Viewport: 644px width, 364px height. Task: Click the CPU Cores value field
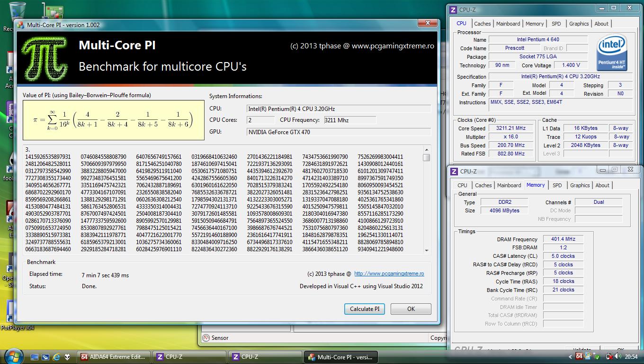click(260, 120)
